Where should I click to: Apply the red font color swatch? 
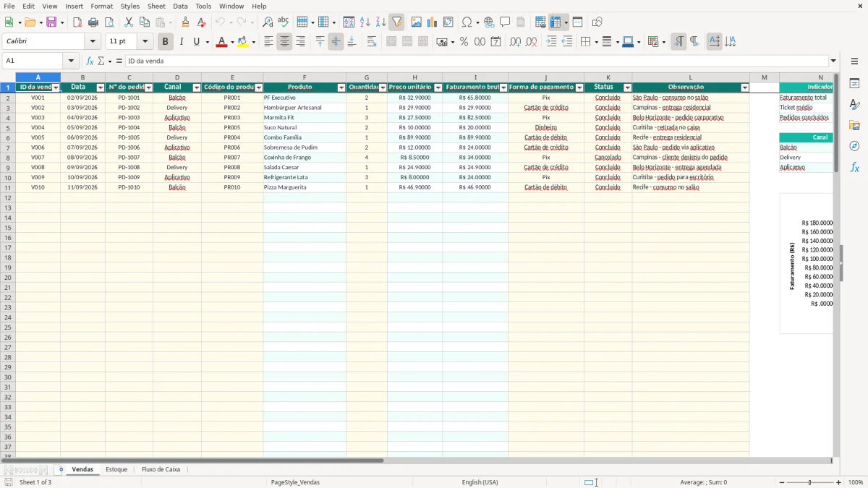tap(222, 42)
